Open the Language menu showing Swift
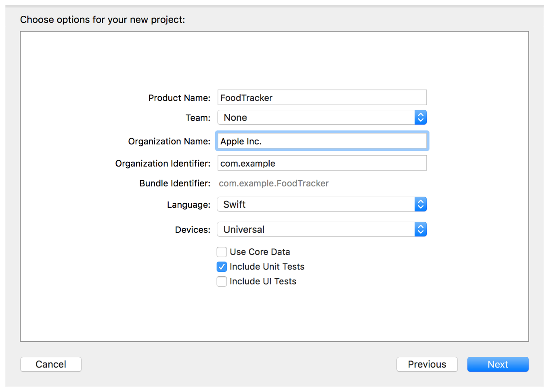Viewport: 549px width, 392px height. [316, 204]
